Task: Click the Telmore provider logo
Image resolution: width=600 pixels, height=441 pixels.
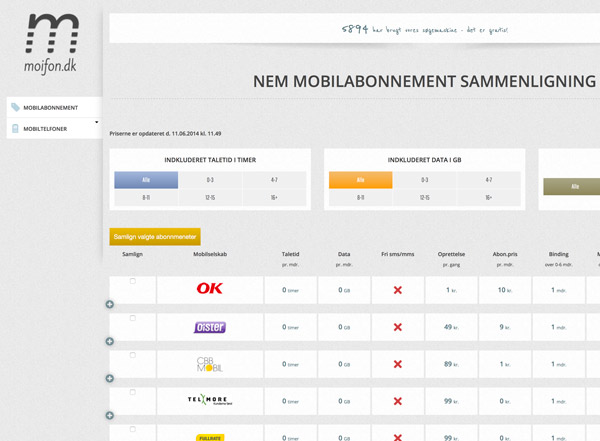Action: pyautogui.click(x=210, y=400)
